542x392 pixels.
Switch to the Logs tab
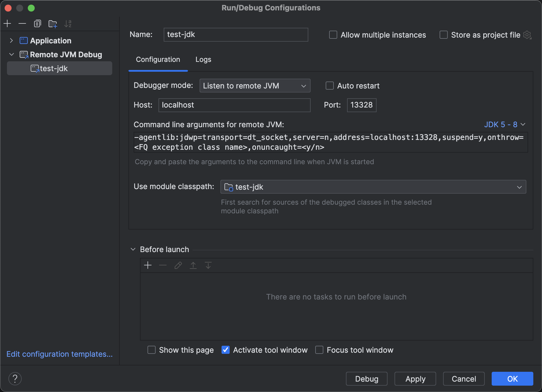point(203,60)
